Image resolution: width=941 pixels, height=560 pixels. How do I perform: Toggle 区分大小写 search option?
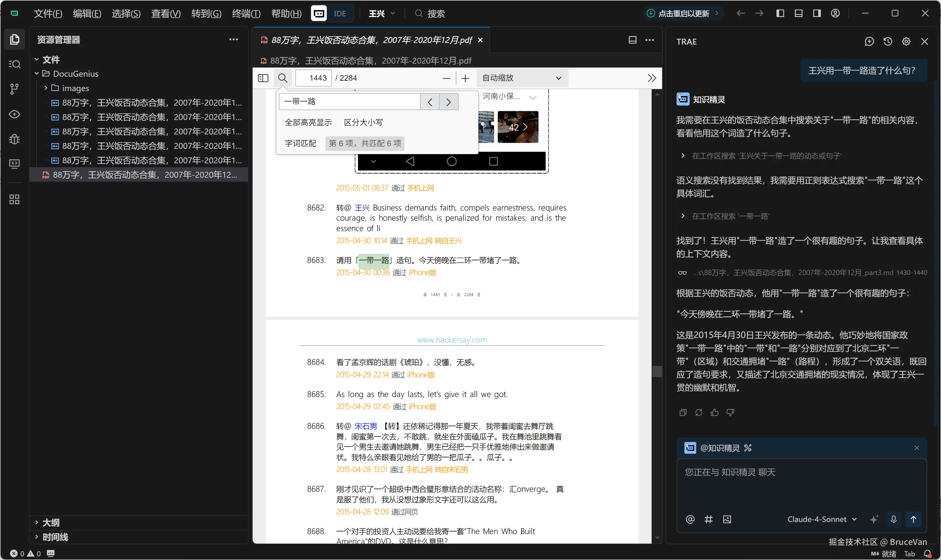(x=363, y=122)
